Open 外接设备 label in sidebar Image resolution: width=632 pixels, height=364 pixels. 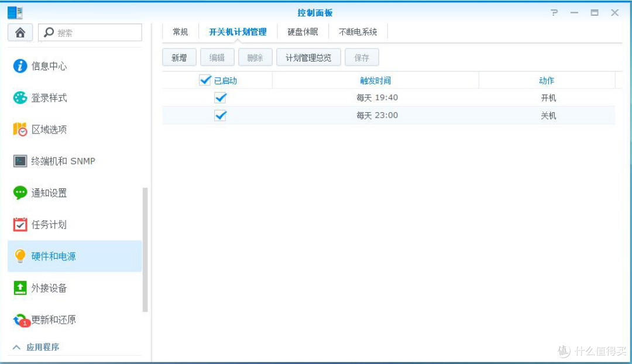point(49,289)
